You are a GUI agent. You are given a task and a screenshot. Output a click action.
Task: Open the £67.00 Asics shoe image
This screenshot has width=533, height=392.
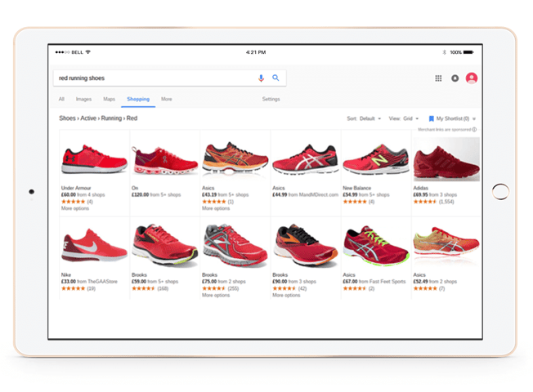376,245
